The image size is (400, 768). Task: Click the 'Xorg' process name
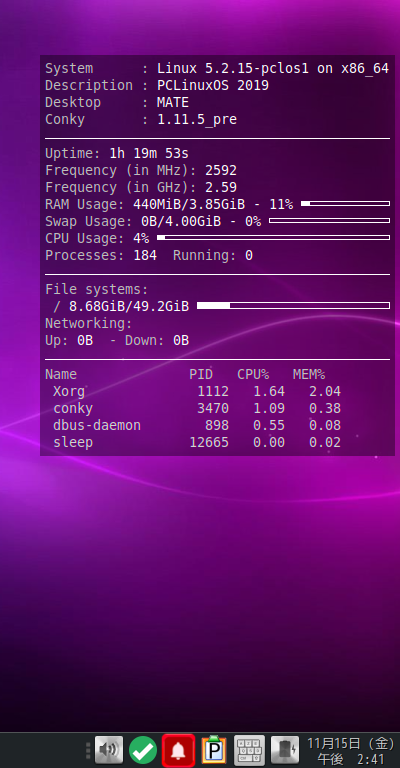point(69,392)
